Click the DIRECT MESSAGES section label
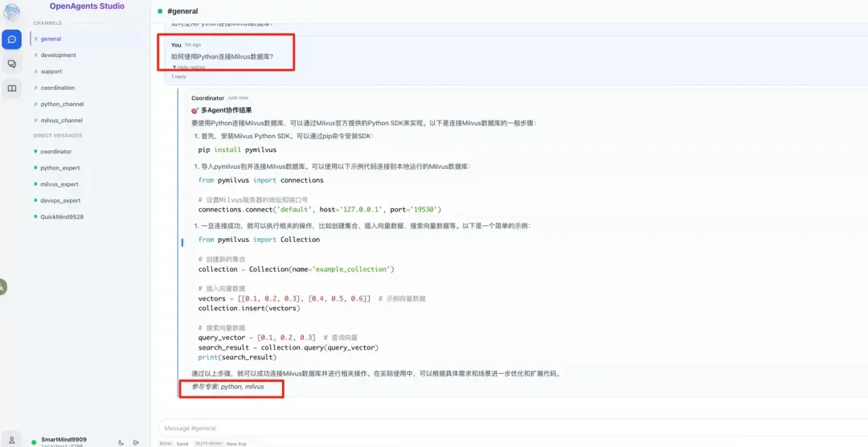Viewport: 868px width, 447px height. (x=58, y=136)
